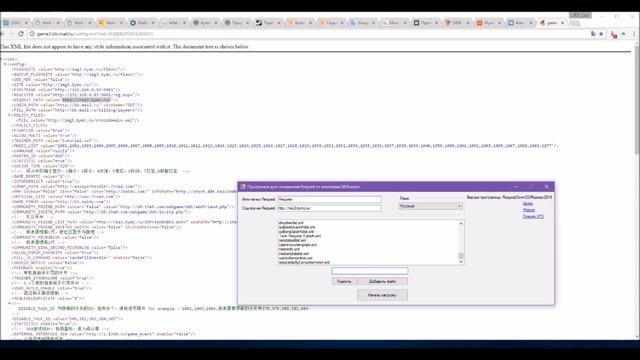640x360 pixels.
Task: Bookmark this page with the star icon
Action: (601, 34)
